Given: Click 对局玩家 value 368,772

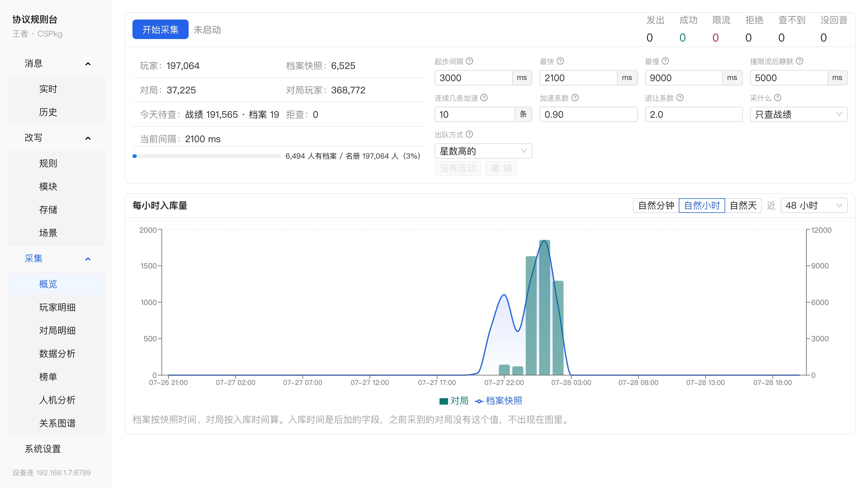Looking at the screenshot, I should point(348,90).
